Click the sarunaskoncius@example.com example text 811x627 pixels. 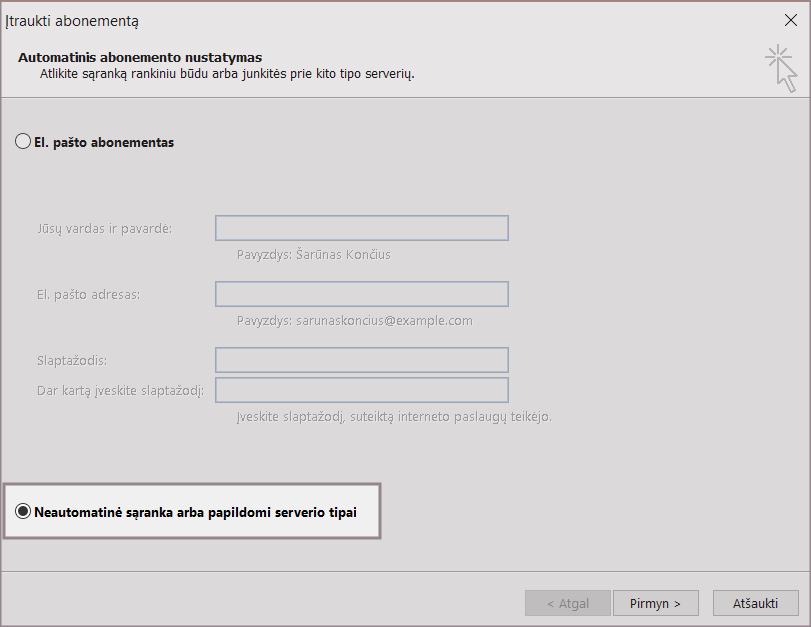pyautogui.click(x=354, y=320)
